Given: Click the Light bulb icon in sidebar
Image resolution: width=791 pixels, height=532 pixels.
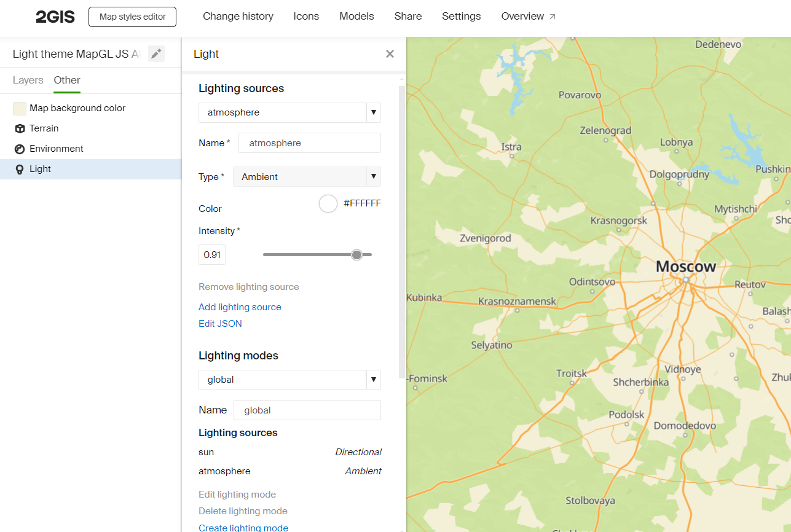Looking at the screenshot, I should point(19,169).
